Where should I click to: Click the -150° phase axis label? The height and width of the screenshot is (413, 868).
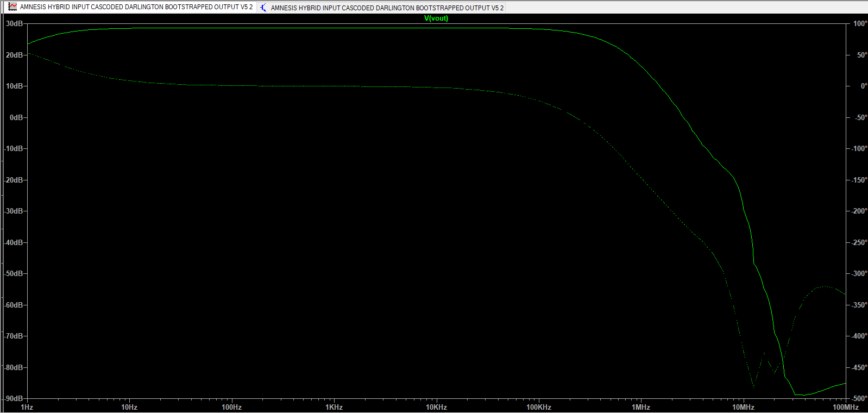point(859,180)
